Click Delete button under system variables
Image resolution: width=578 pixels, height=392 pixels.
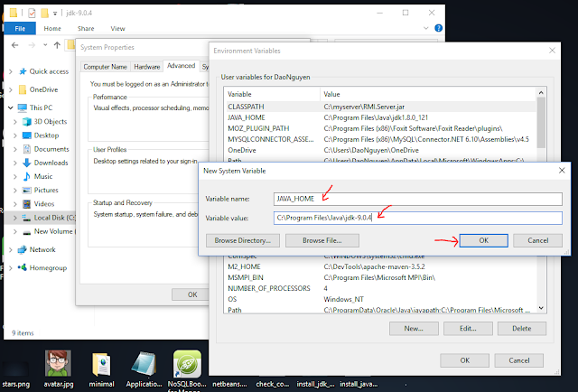(x=522, y=328)
